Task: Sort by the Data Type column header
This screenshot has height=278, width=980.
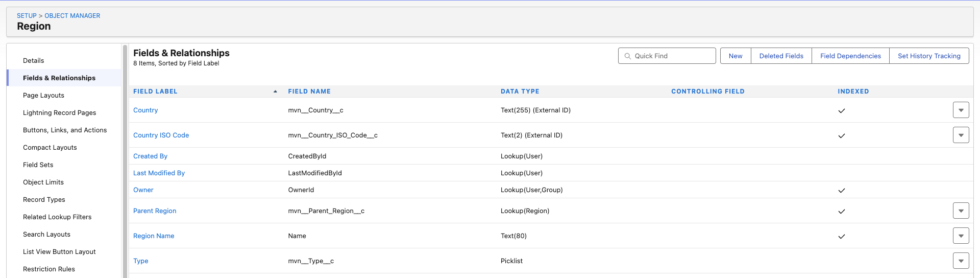Action: point(520,91)
